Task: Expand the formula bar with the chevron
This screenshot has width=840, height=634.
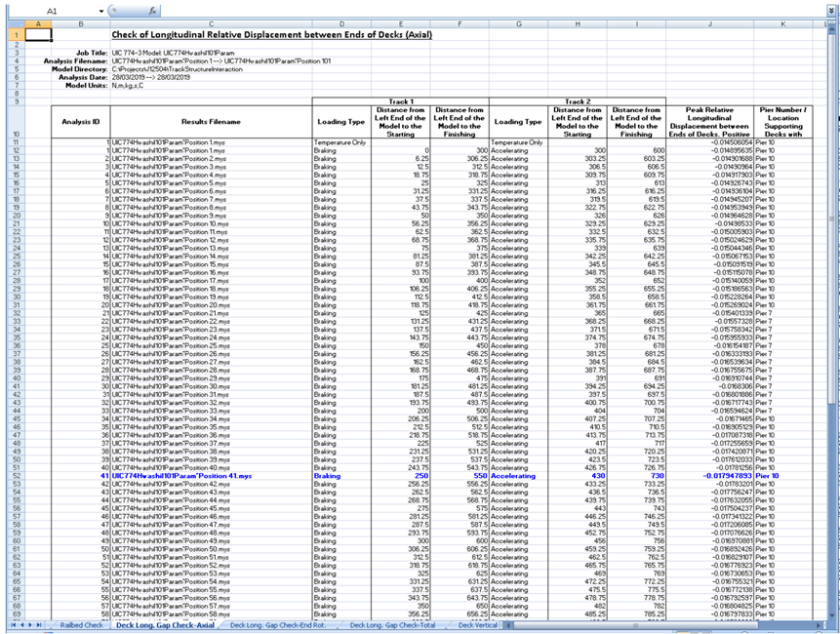Action: pos(833,9)
